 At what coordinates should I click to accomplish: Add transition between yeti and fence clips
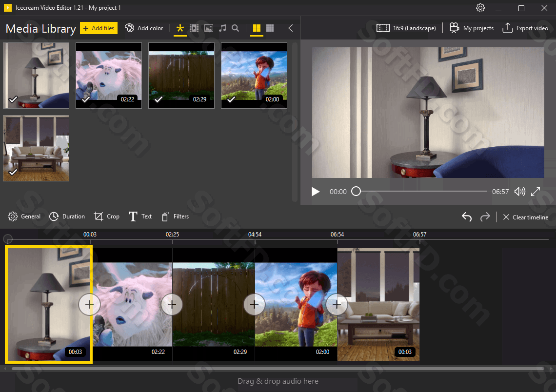(x=172, y=304)
